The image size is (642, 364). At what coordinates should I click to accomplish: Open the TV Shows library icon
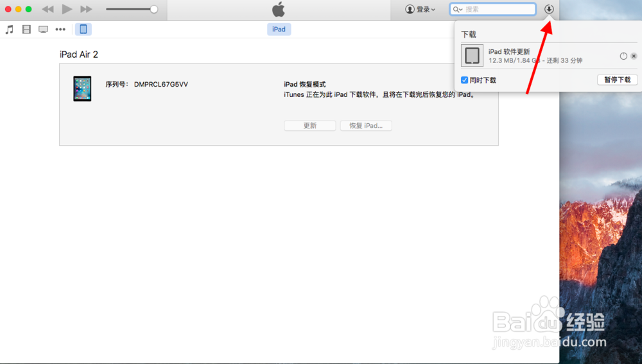tap(43, 30)
